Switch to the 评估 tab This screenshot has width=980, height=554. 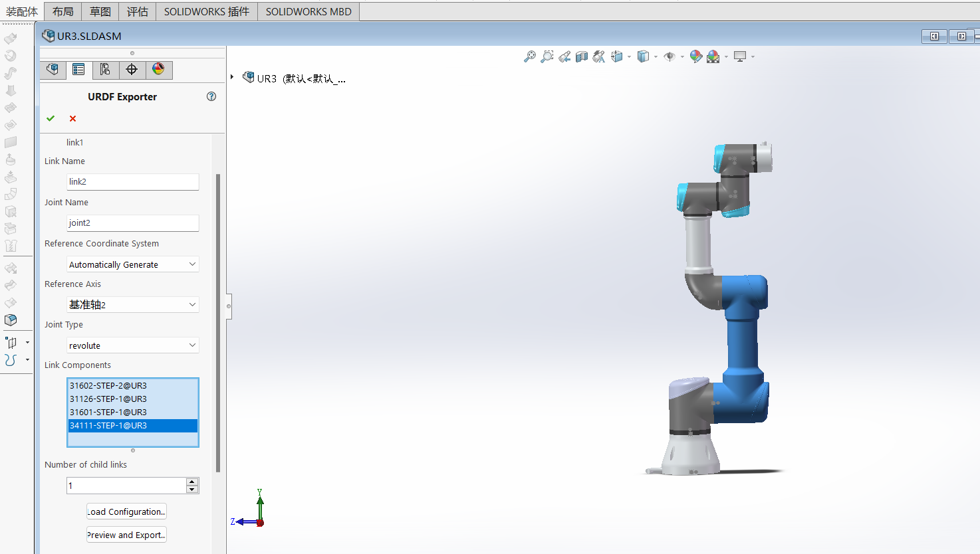(138, 11)
